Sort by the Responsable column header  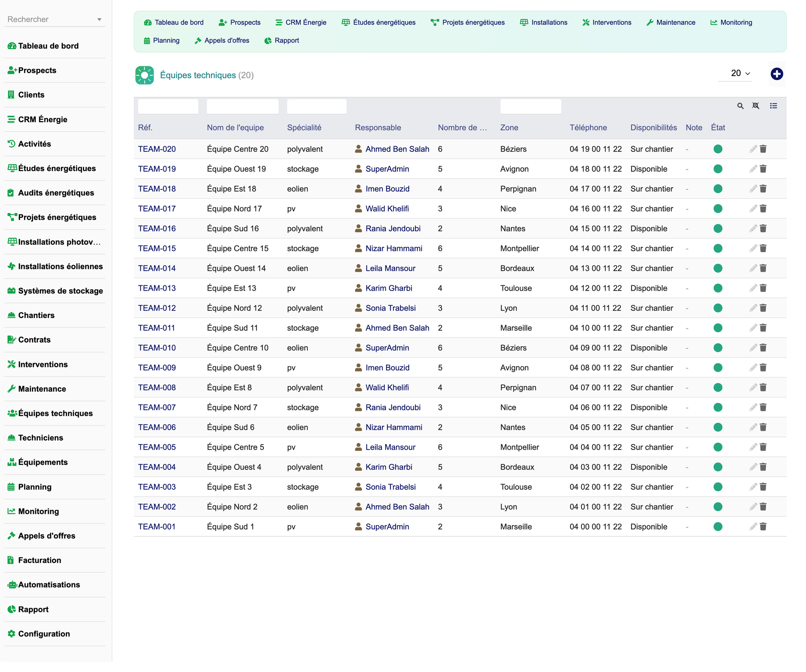(378, 128)
